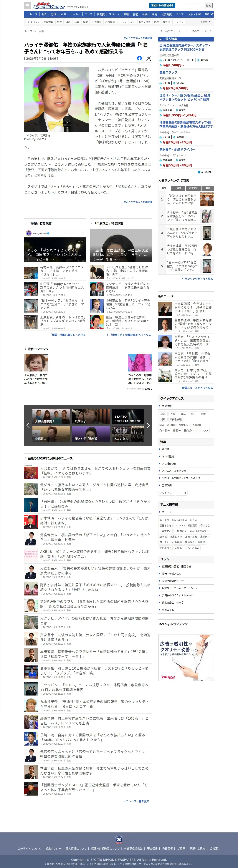Image resolution: width=238 pixels, height=868 pixels.
Task: Open the article photo of 澤部佑
Action: (57, 100)
